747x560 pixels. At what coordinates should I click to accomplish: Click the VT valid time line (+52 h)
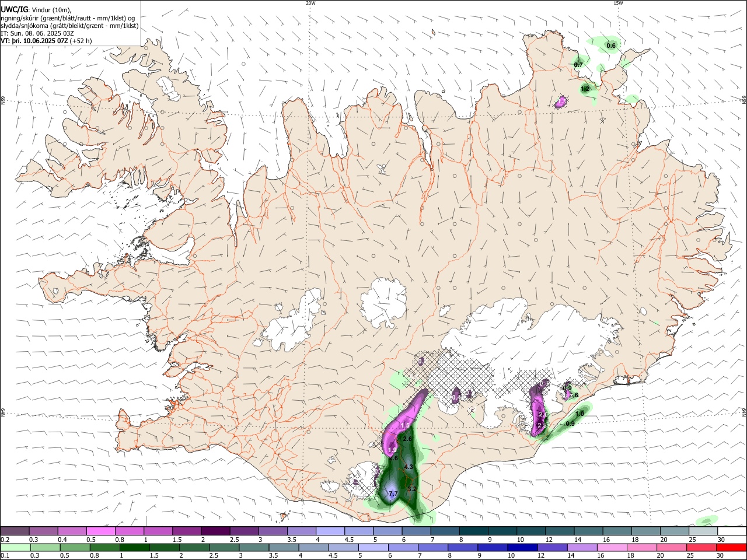click(x=46, y=41)
